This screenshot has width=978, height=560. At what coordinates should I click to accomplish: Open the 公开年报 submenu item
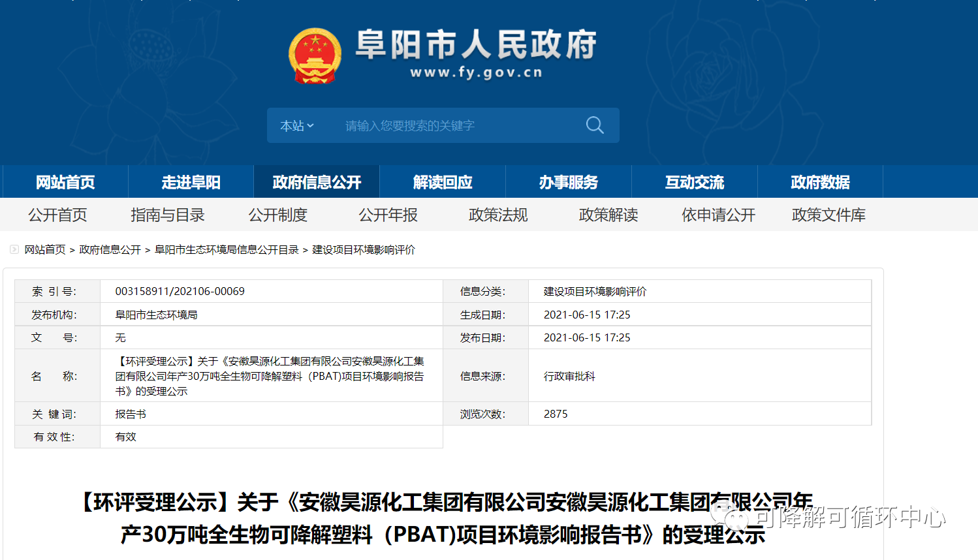(388, 215)
